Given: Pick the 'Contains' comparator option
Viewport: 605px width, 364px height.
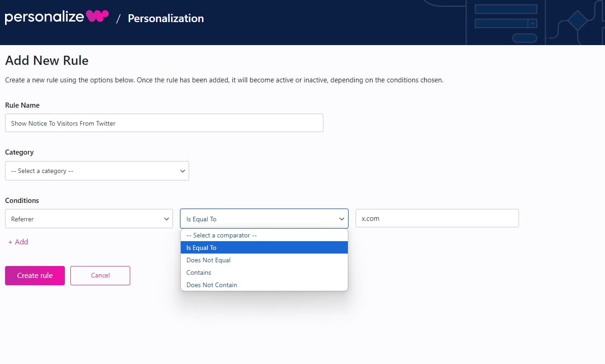Looking at the screenshot, I should 264,272.
